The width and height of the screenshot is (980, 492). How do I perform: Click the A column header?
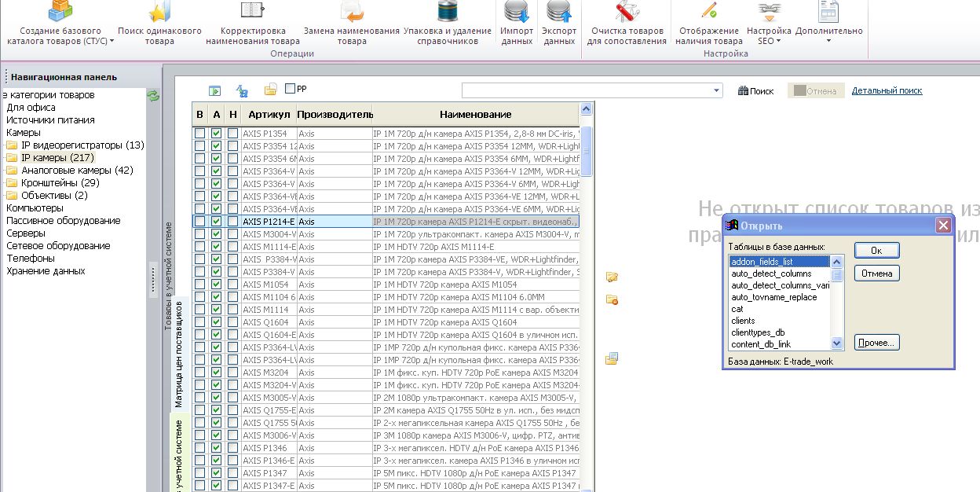217,114
